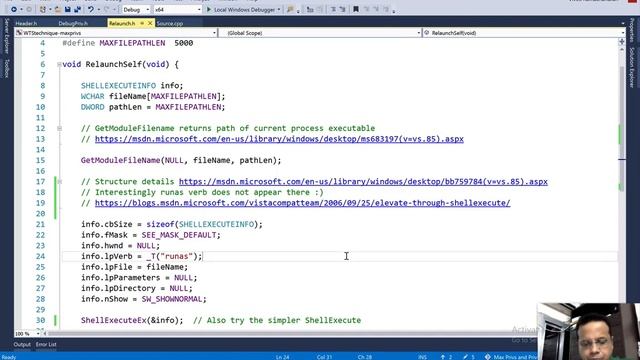Click SW_SHOWNORMAL on line 28

[172, 299]
